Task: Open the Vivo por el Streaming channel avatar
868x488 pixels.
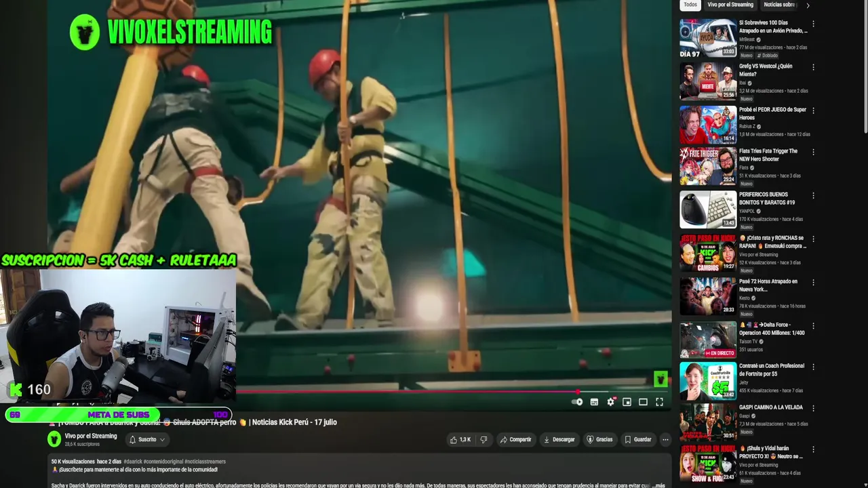Action: (54, 439)
